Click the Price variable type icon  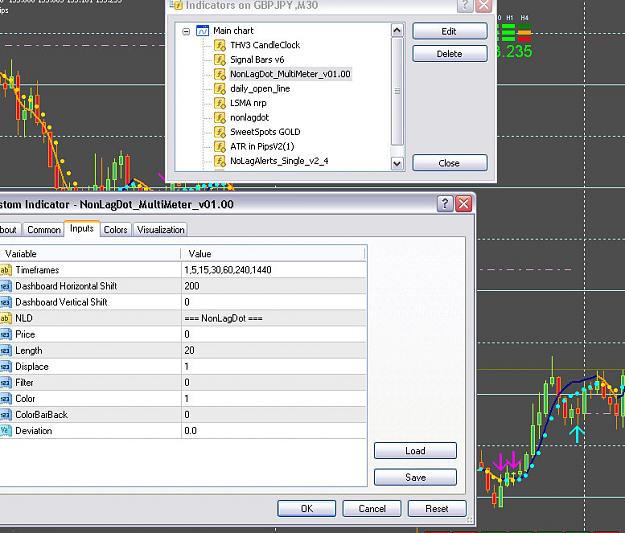5,334
